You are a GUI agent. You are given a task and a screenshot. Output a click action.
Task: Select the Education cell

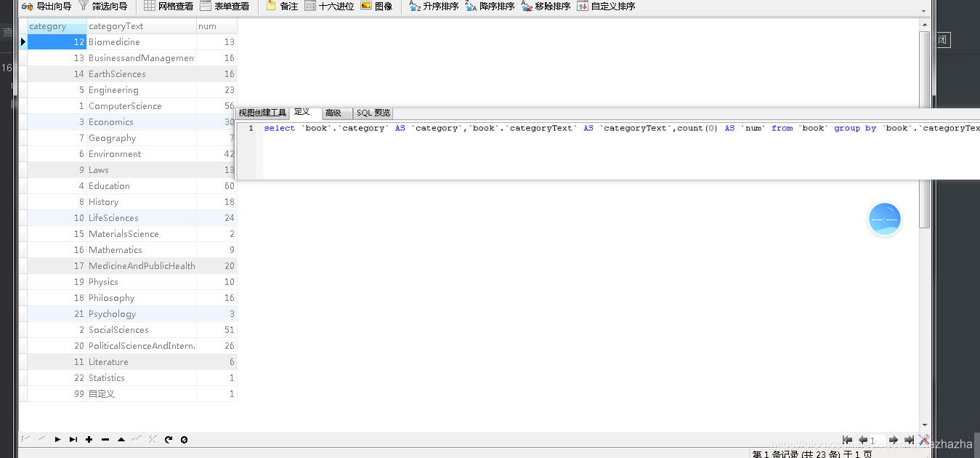tap(142, 186)
